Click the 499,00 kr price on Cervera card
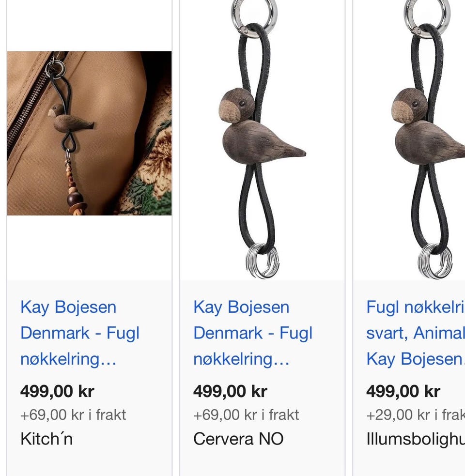The image size is (465, 476). click(230, 391)
